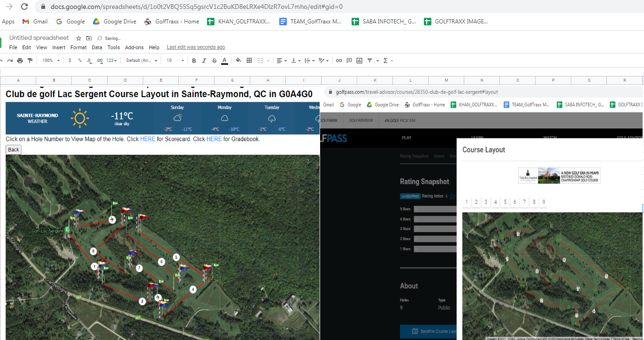Screen dimensions: 644x340
Task: Reload the page with the browser refresh icon
Action: click(24, 7)
